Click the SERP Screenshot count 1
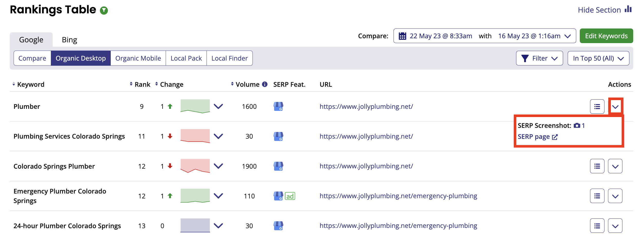Viewport: 644px width, 240px height. coord(583,126)
